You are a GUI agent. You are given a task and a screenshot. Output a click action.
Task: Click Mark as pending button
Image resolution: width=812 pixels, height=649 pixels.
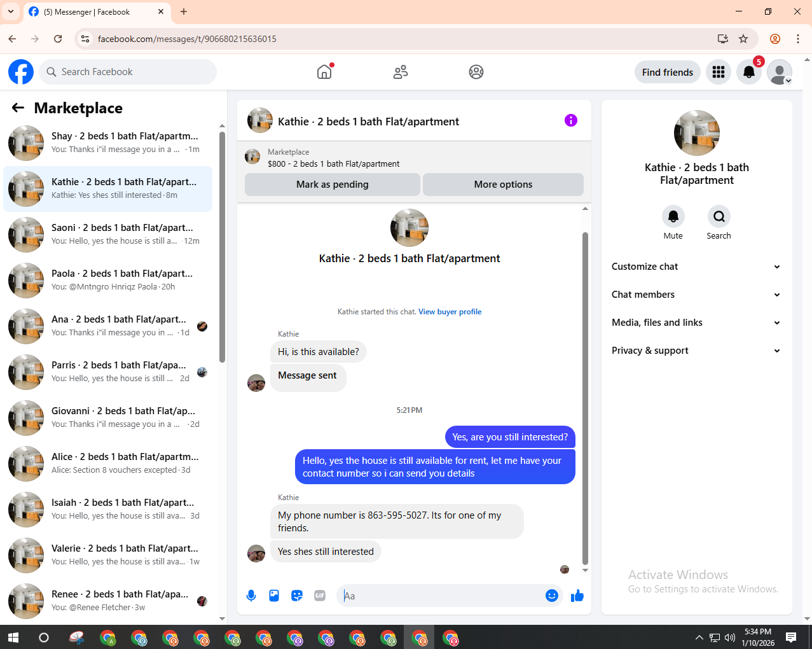[333, 185]
